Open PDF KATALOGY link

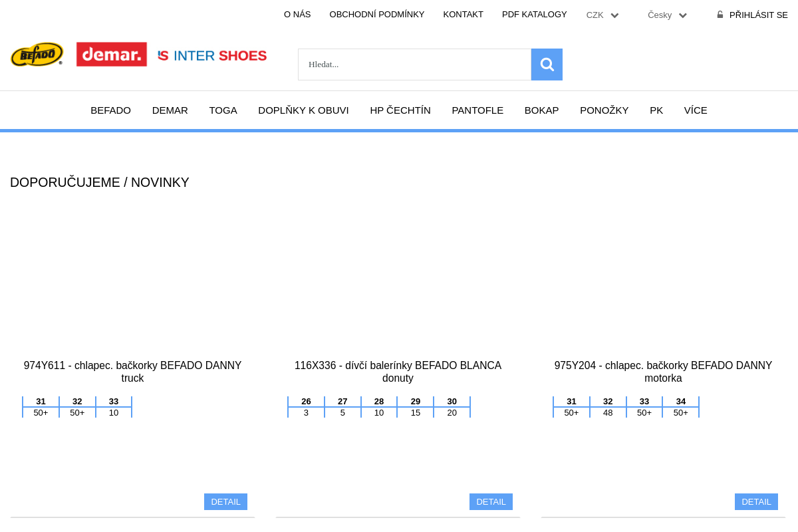[x=535, y=15]
